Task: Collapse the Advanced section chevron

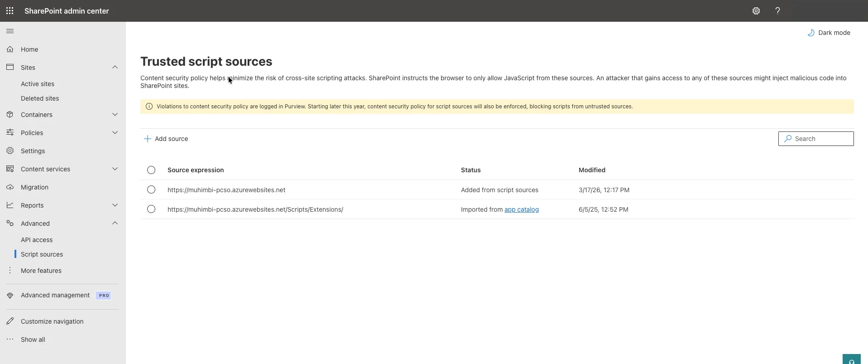Action: pyautogui.click(x=115, y=223)
